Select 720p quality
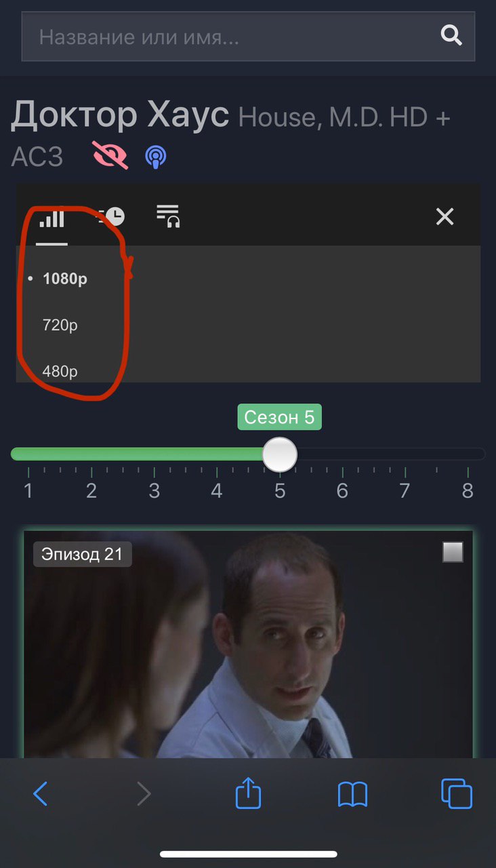The width and height of the screenshot is (496, 868). (60, 325)
